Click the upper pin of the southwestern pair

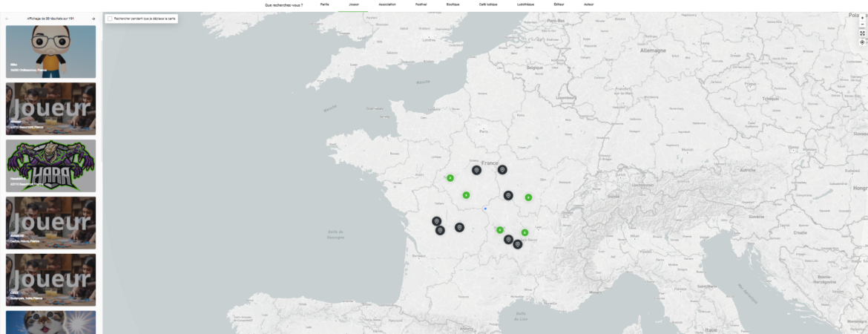437,221
